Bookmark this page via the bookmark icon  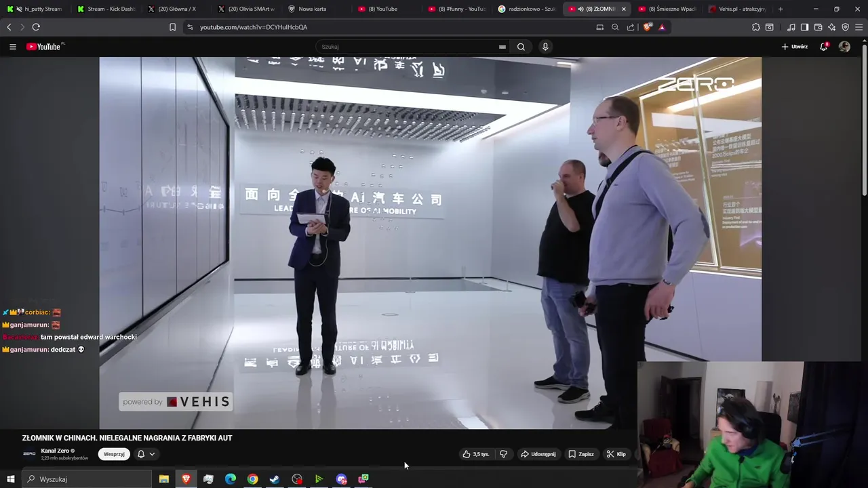tap(172, 27)
